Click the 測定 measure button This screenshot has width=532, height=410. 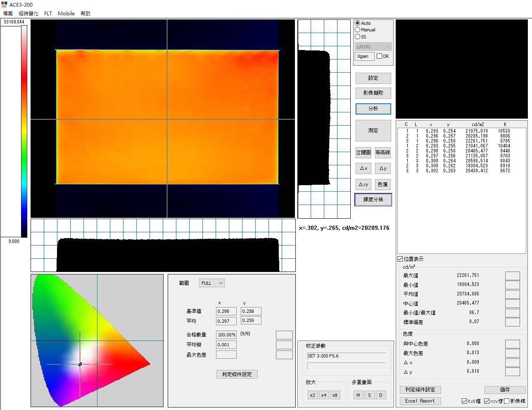(373, 131)
